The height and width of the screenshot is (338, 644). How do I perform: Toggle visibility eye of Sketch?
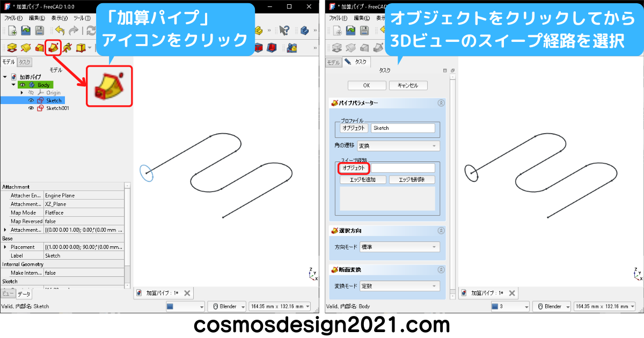click(x=31, y=100)
